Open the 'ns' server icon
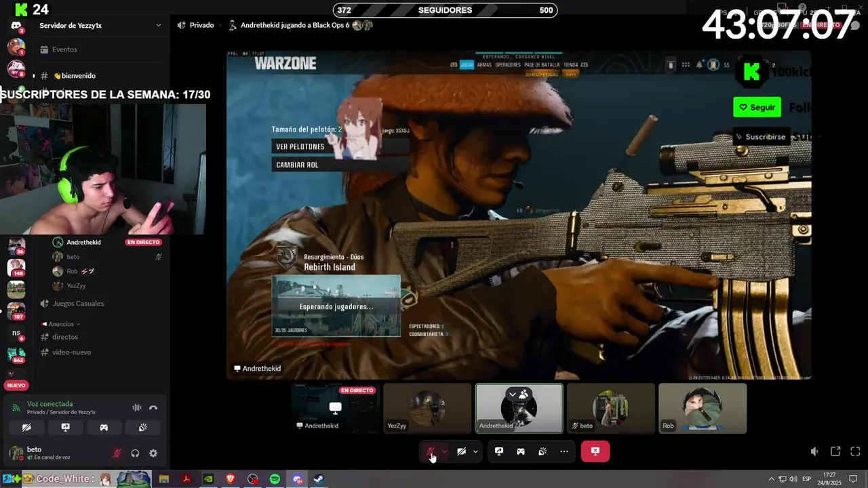868x488 pixels. (x=16, y=333)
